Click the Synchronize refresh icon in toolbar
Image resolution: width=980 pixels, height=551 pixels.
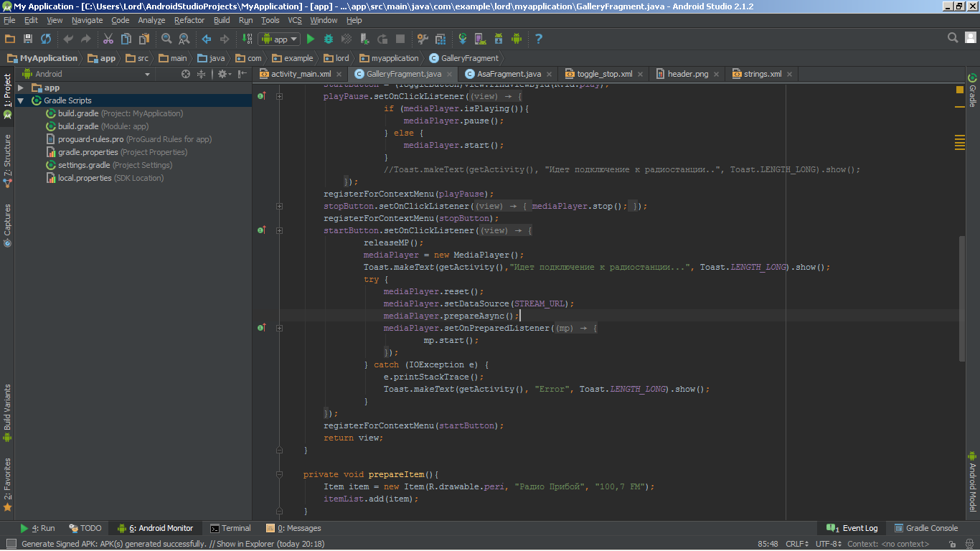coord(46,39)
